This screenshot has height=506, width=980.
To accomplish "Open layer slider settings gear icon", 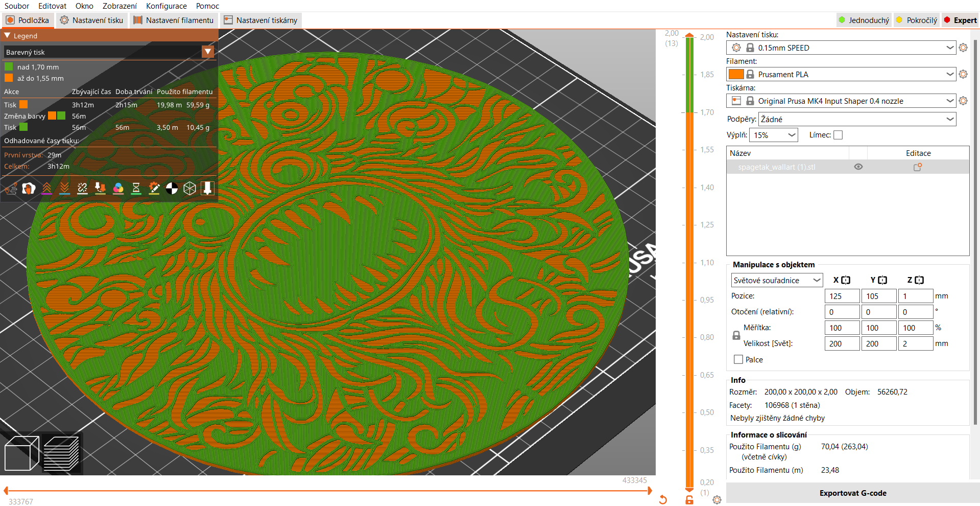I will (717, 500).
